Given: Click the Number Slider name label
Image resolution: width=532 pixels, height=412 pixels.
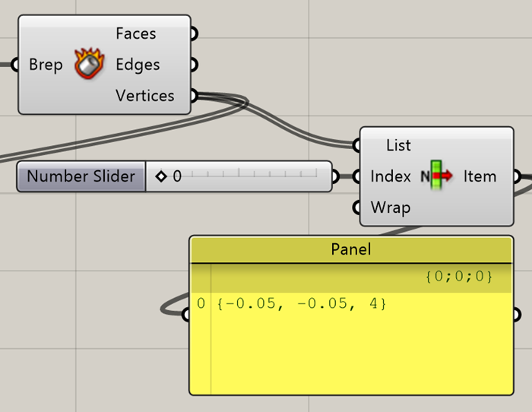Looking at the screenshot, I should (81, 177).
